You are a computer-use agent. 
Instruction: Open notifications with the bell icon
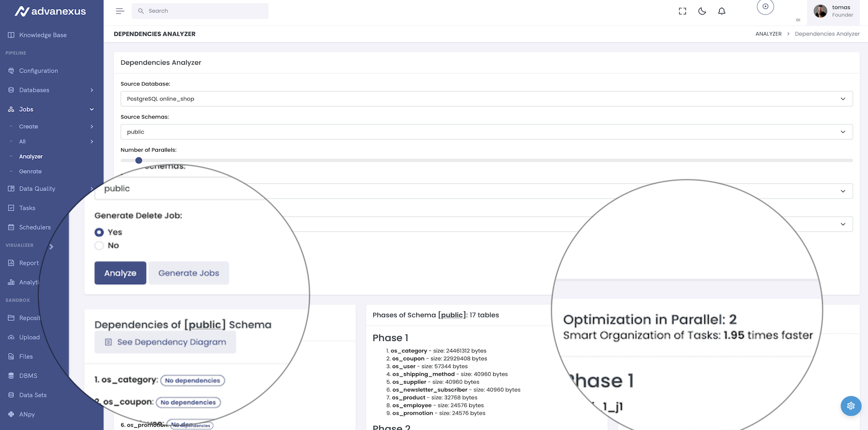tap(722, 11)
